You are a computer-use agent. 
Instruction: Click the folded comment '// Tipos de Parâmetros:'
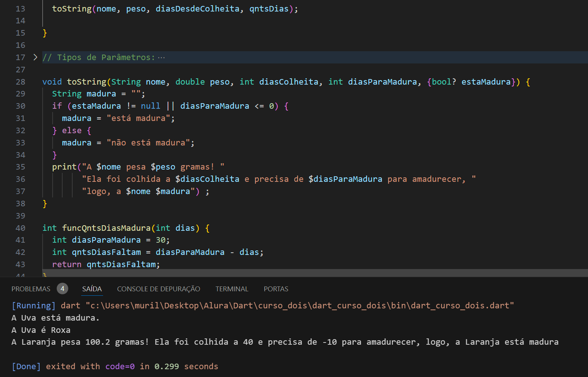[x=99, y=57]
